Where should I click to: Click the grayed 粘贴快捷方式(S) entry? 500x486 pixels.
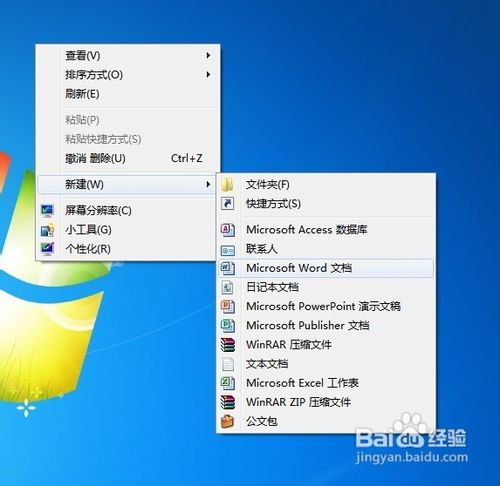(x=128, y=139)
